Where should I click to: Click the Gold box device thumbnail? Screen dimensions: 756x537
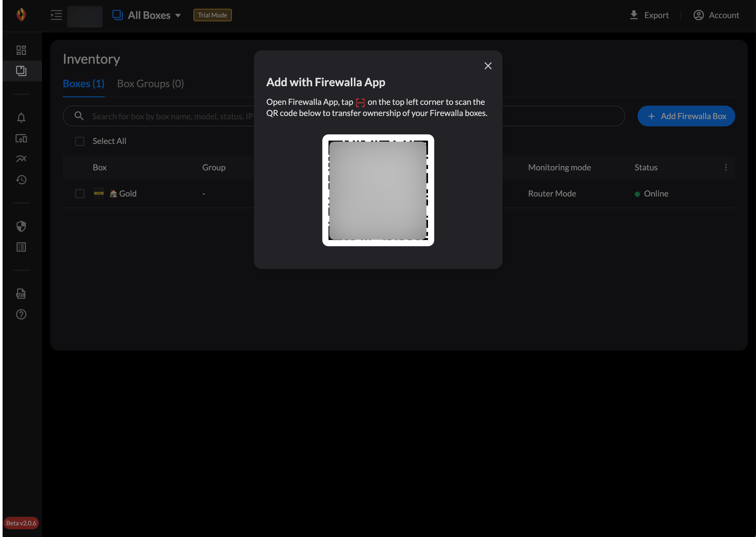pyautogui.click(x=99, y=193)
